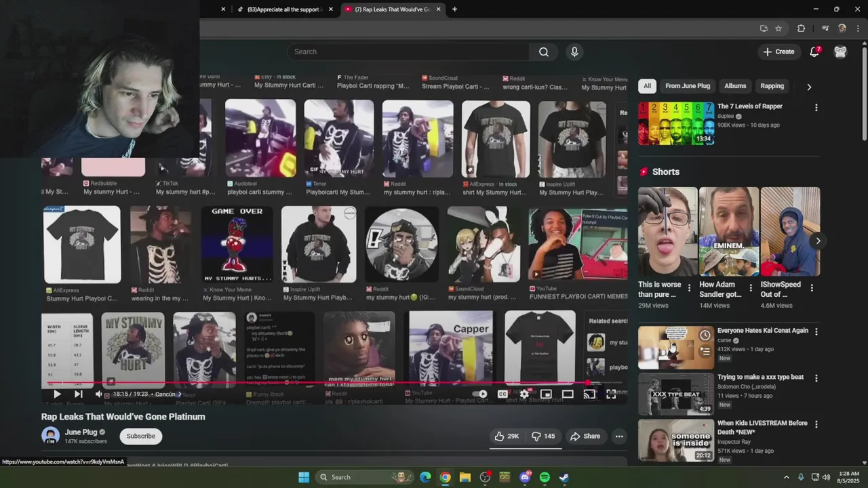Open the YouTube account avatar menu
Viewport: 868px width, 488px height.
point(840,52)
